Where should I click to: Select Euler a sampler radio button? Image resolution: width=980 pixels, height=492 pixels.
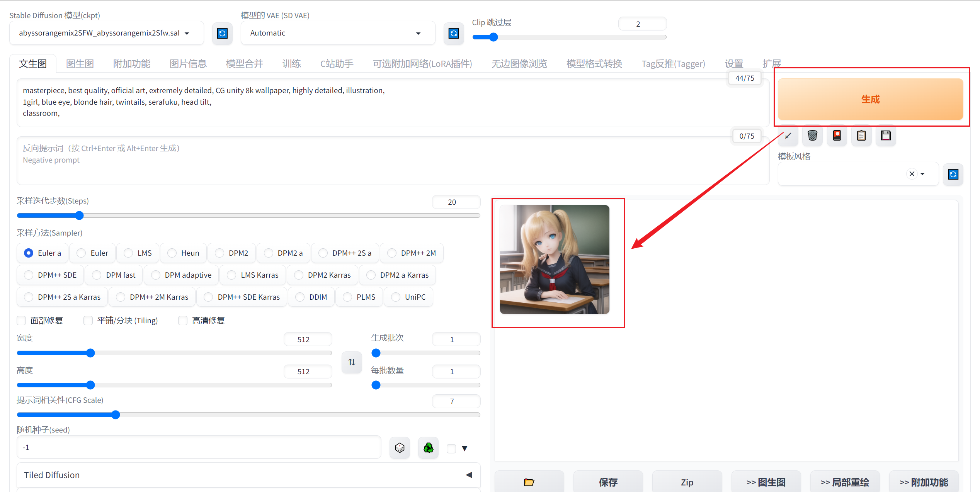tap(29, 253)
